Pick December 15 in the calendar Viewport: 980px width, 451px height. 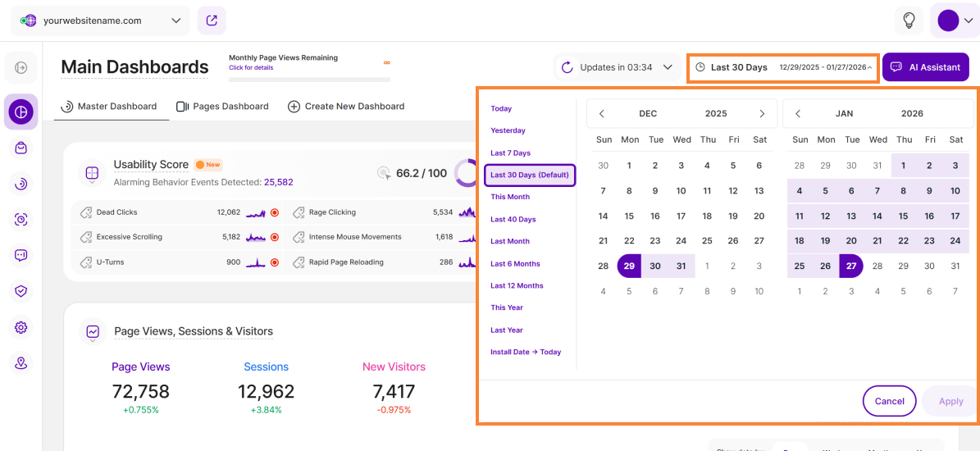pos(629,216)
